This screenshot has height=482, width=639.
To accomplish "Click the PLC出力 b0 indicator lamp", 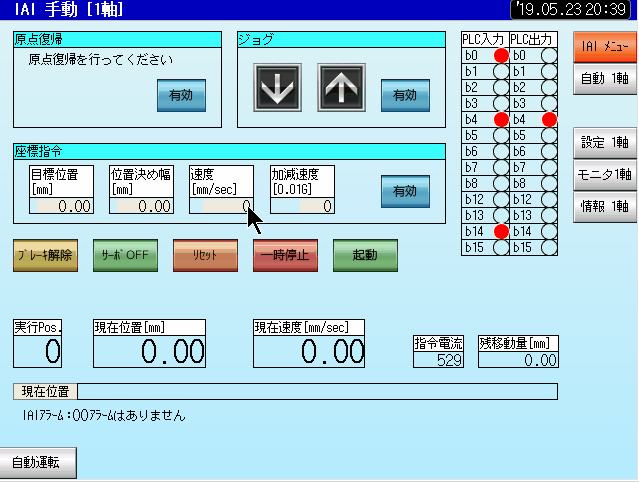I will 549,55.
